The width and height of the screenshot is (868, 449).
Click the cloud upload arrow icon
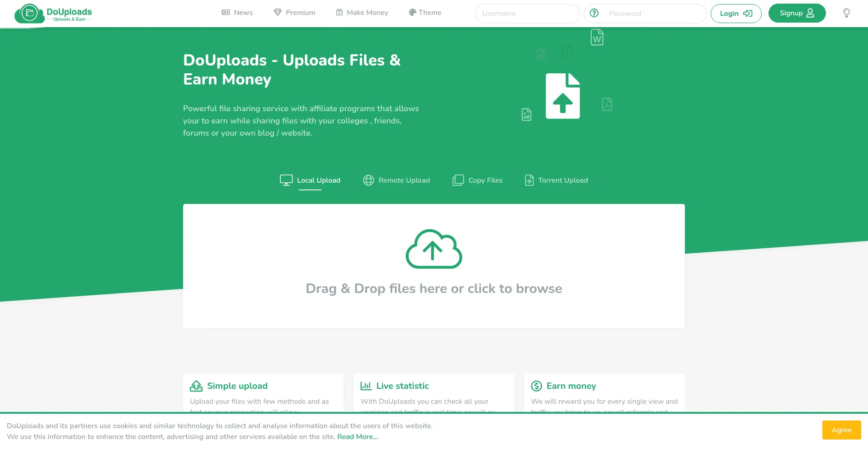click(x=434, y=249)
